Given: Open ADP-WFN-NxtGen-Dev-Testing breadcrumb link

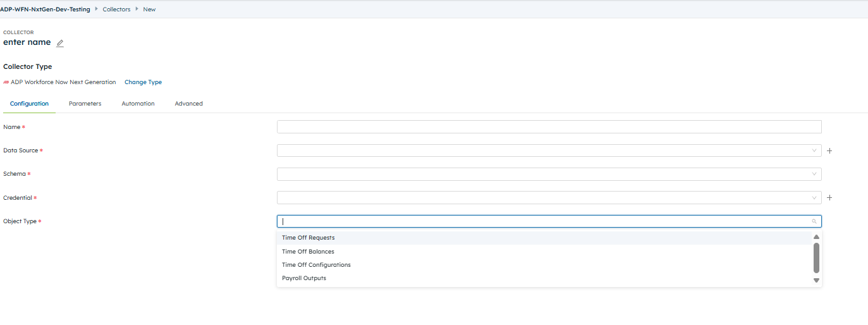Looking at the screenshot, I should tap(45, 9).
